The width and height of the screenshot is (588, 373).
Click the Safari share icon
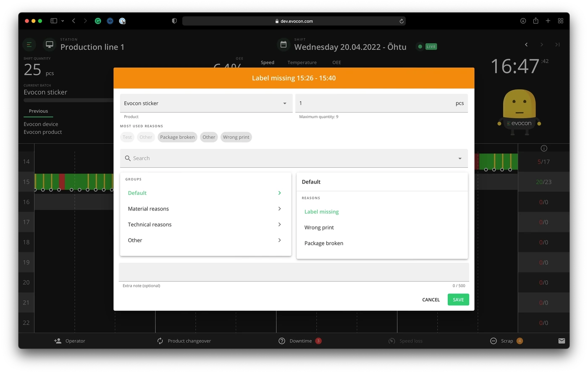pyautogui.click(x=535, y=21)
